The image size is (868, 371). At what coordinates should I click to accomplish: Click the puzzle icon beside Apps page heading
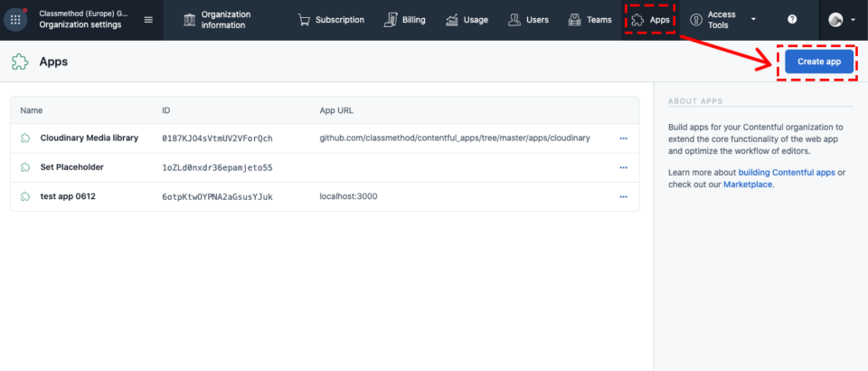click(20, 62)
